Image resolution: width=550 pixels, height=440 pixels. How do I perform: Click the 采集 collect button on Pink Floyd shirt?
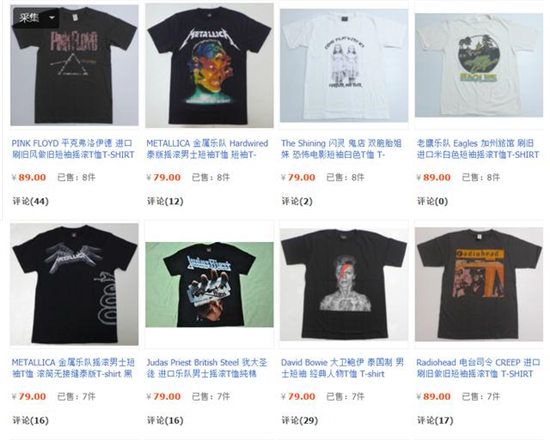(x=29, y=18)
